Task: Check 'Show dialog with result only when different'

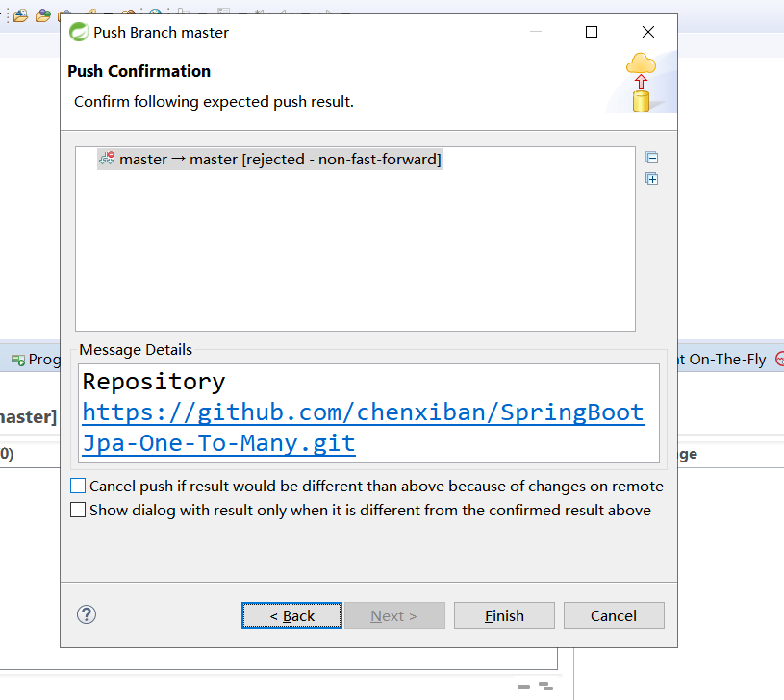Action: point(78,510)
